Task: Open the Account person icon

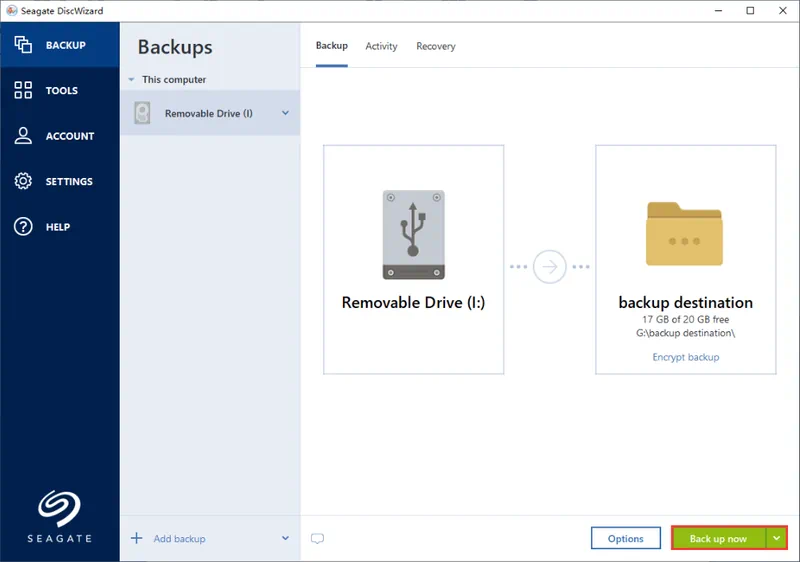Action: click(23, 136)
